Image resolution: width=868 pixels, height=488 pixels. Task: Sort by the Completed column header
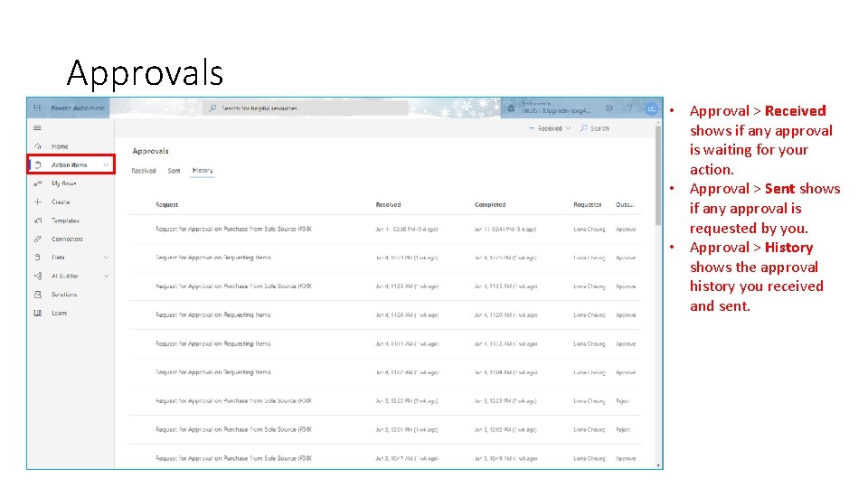(490, 205)
